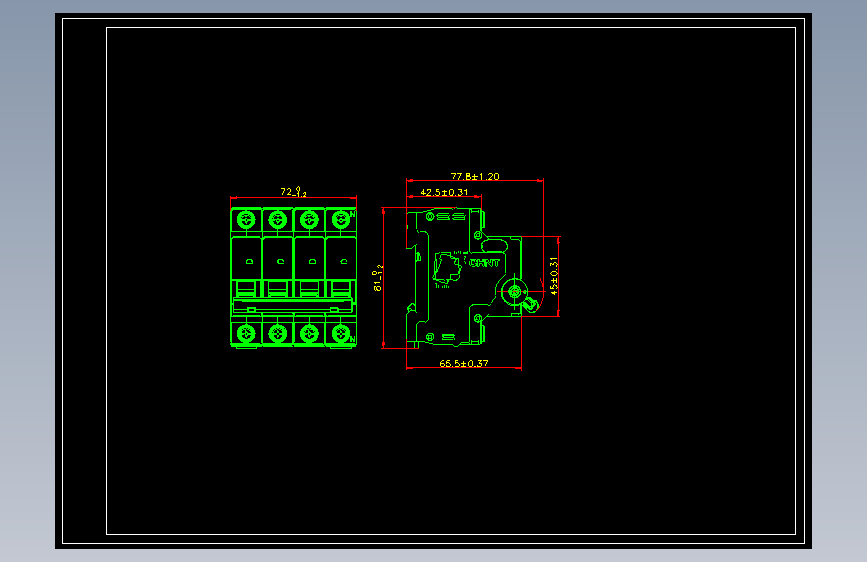Select the 77.8±1.20 overall width dimension

(x=474, y=176)
